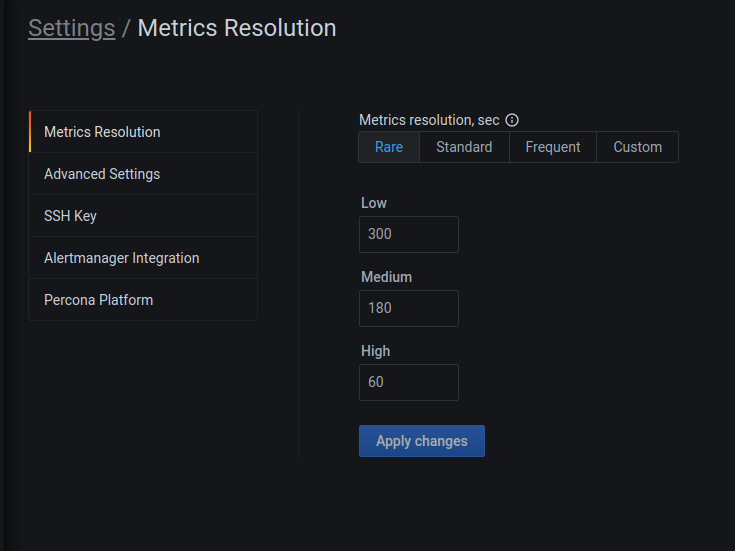Click the Metrics Resolution page title heading
Screen dimensions: 735x551
click(x=236, y=28)
